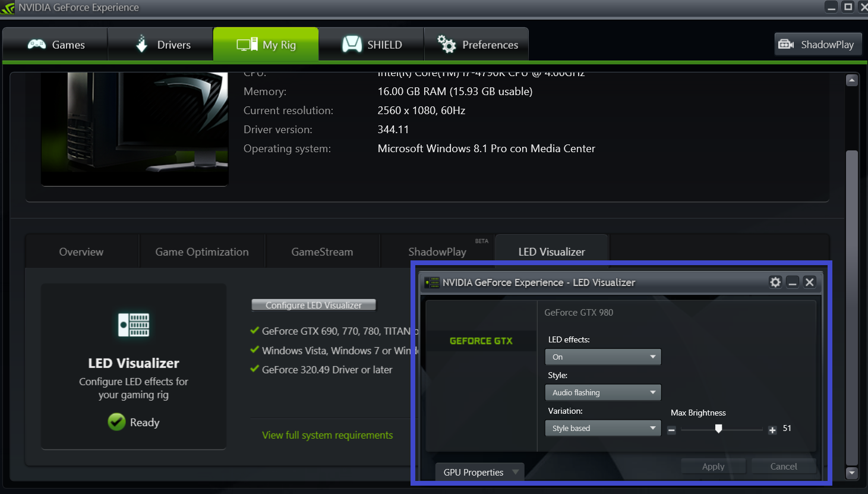
Task: Open the SHIELD tab
Action: pyautogui.click(x=371, y=45)
